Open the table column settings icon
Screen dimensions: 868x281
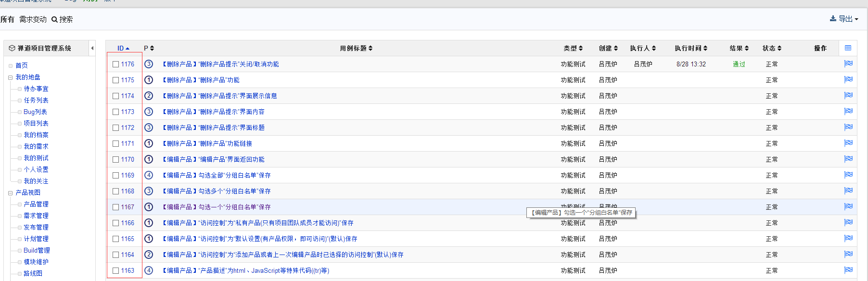click(848, 48)
